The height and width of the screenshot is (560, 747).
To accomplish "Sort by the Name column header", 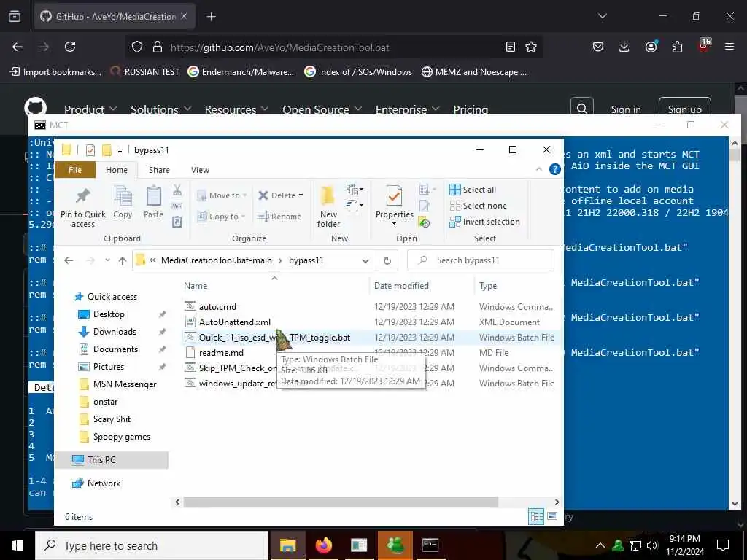I will pyautogui.click(x=196, y=286).
